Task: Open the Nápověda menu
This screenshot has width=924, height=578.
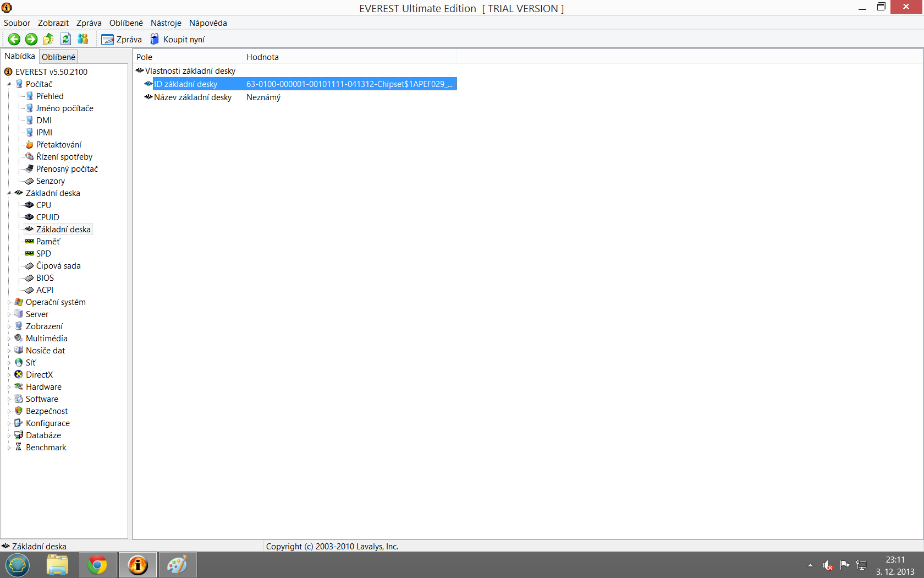Action: pyautogui.click(x=208, y=23)
